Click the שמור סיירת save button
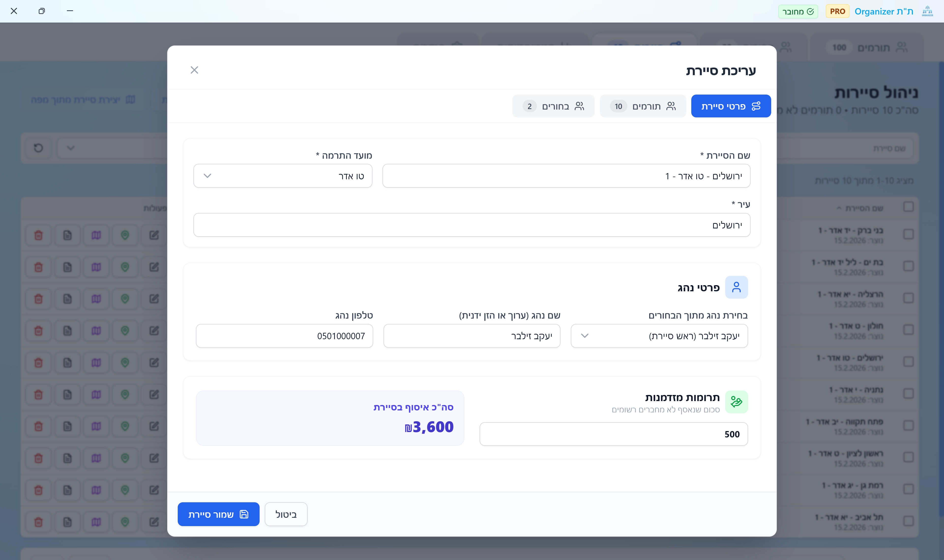This screenshot has width=944, height=560. point(218,514)
